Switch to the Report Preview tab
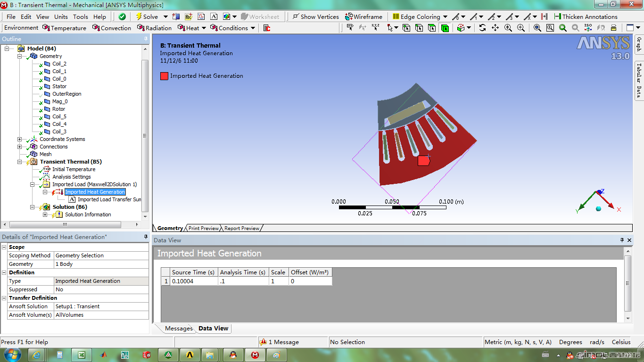644x362 pixels. (241, 228)
